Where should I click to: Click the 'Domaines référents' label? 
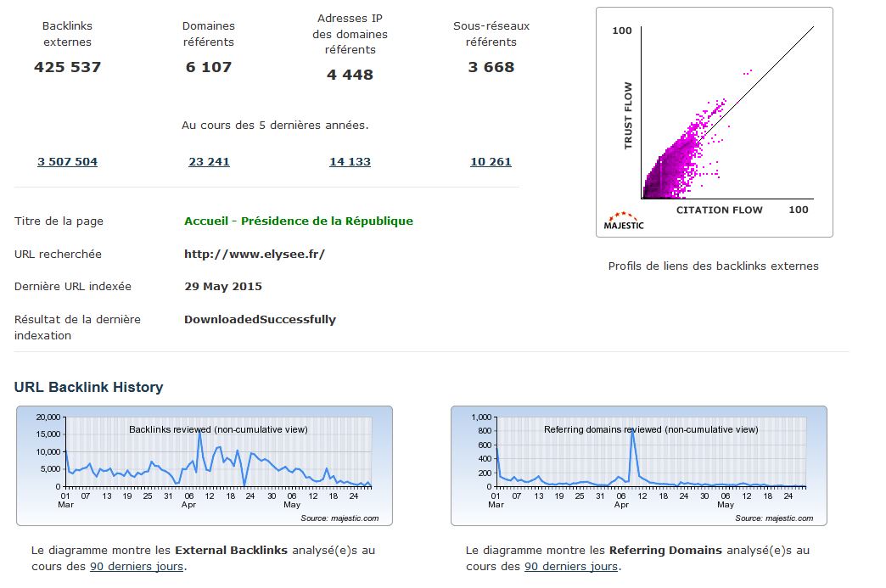click(209, 34)
